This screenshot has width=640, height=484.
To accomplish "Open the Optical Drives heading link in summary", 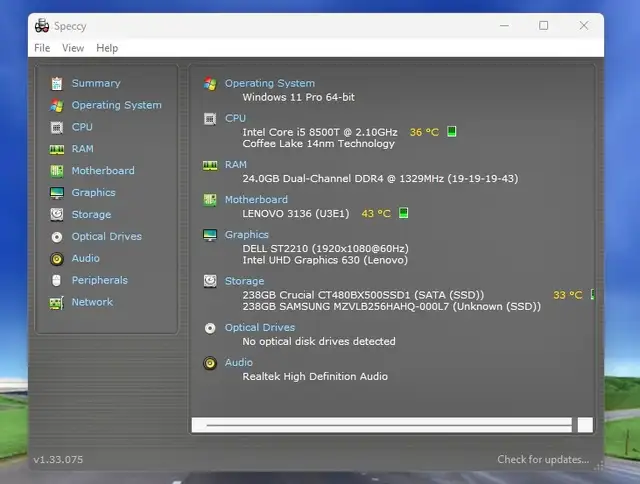I will 260,328.
